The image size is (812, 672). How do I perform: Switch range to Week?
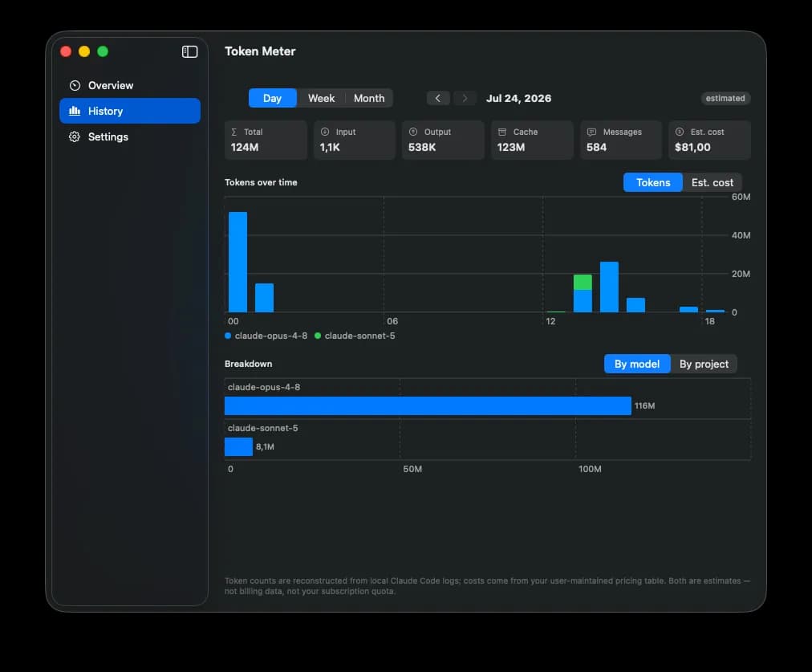click(x=321, y=99)
